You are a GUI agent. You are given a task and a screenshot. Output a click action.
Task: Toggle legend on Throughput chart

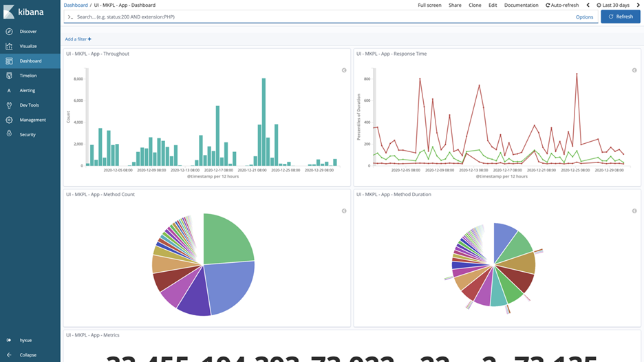[x=344, y=70]
